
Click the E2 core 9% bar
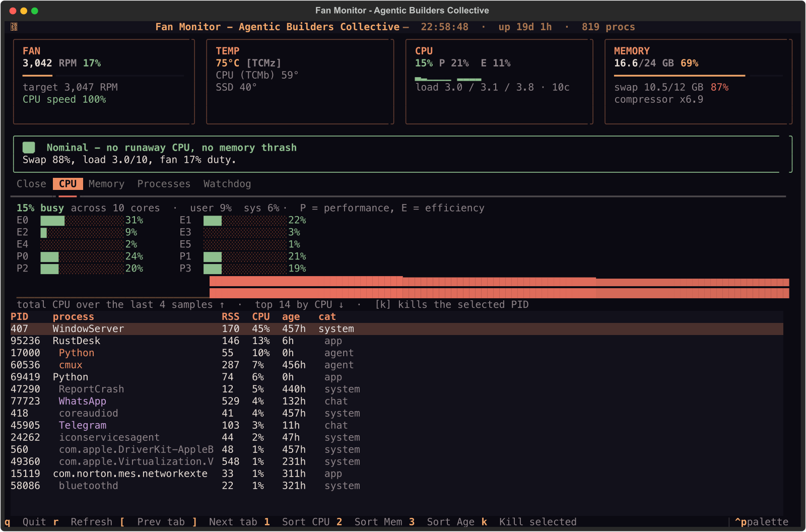(82, 232)
